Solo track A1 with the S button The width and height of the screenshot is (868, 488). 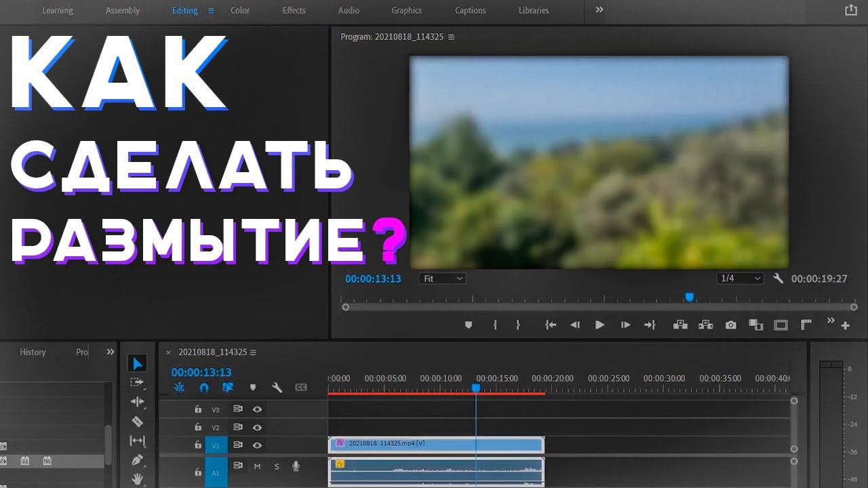click(277, 466)
